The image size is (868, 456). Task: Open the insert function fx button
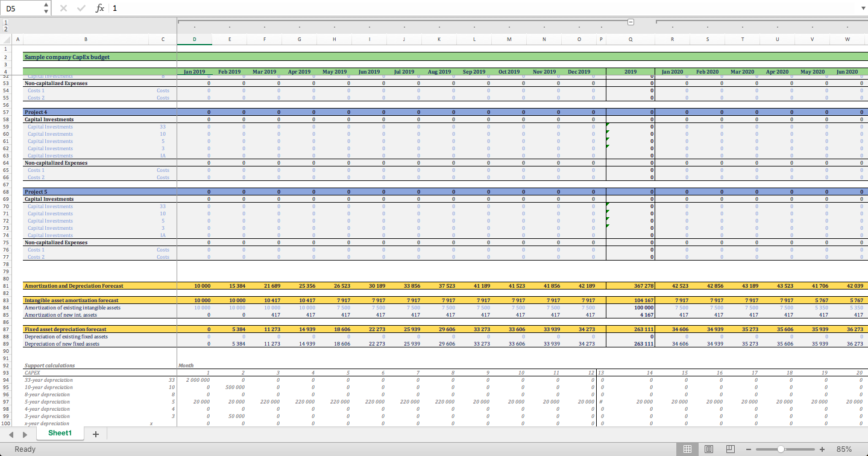pyautogui.click(x=100, y=8)
